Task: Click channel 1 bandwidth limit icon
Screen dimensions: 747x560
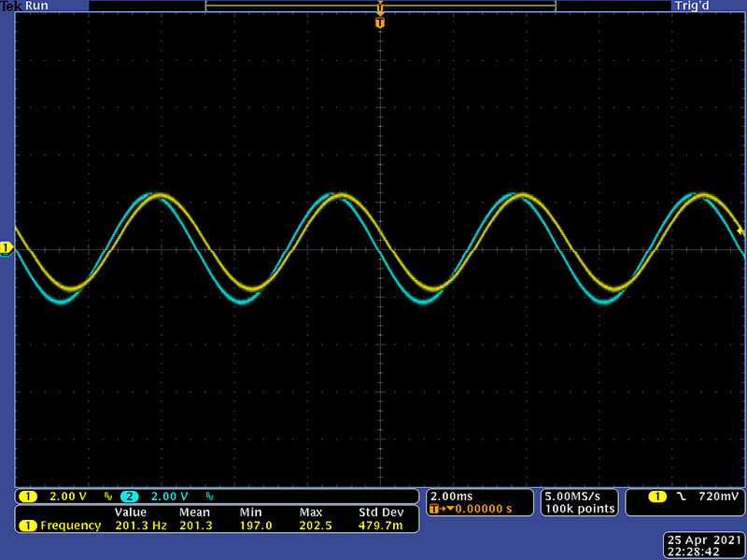Action: pyautogui.click(x=108, y=496)
